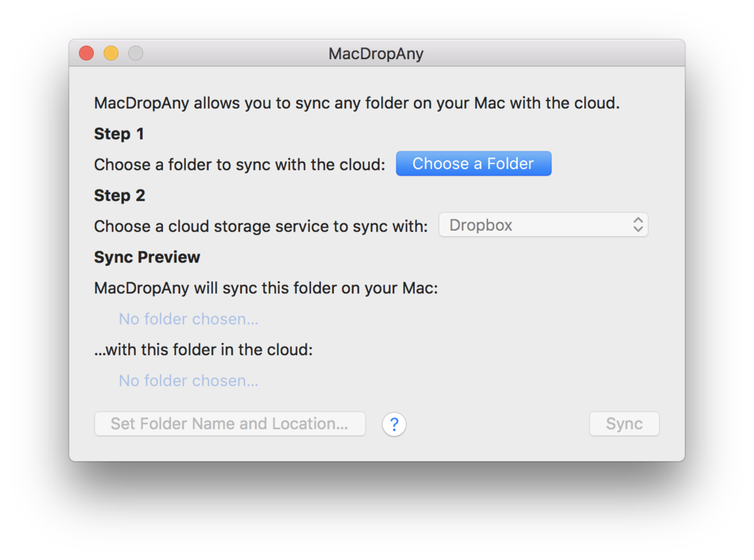
Task: Click the intro sentence about syncing any folder
Action: tap(357, 103)
